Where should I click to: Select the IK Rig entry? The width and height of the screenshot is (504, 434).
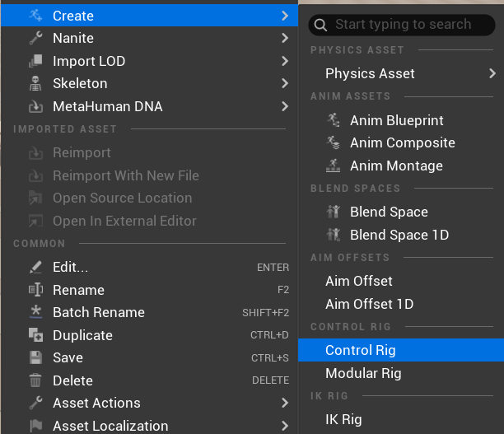pos(401,419)
